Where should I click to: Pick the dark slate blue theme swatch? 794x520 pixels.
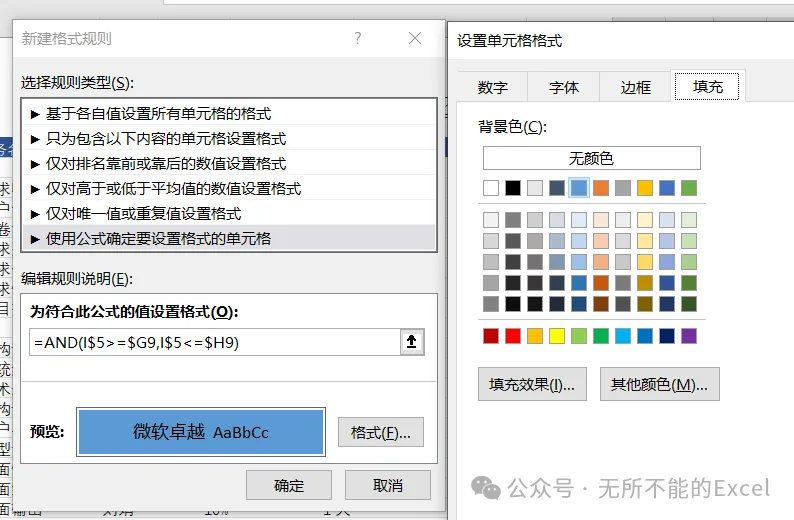[x=557, y=188]
